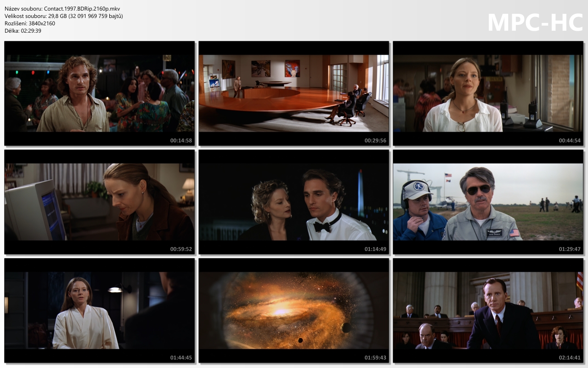Select the thumbnail stamped 00:44:54

(488, 93)
